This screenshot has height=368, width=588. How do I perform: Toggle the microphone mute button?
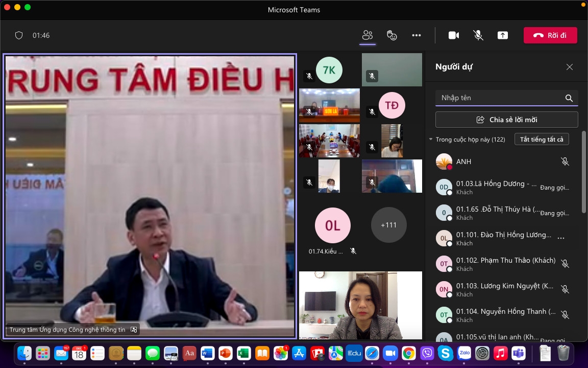(478, 35)
